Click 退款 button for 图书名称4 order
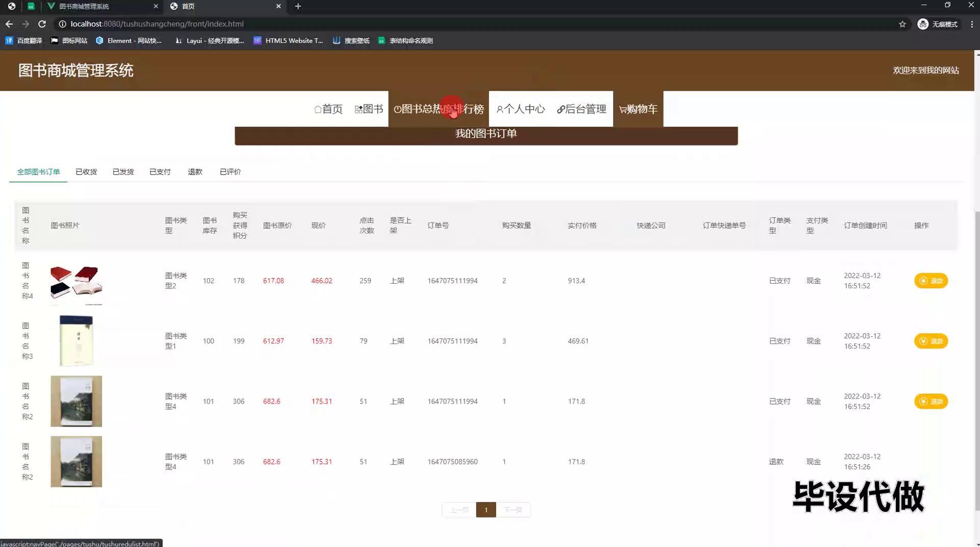 click(930, 281)
